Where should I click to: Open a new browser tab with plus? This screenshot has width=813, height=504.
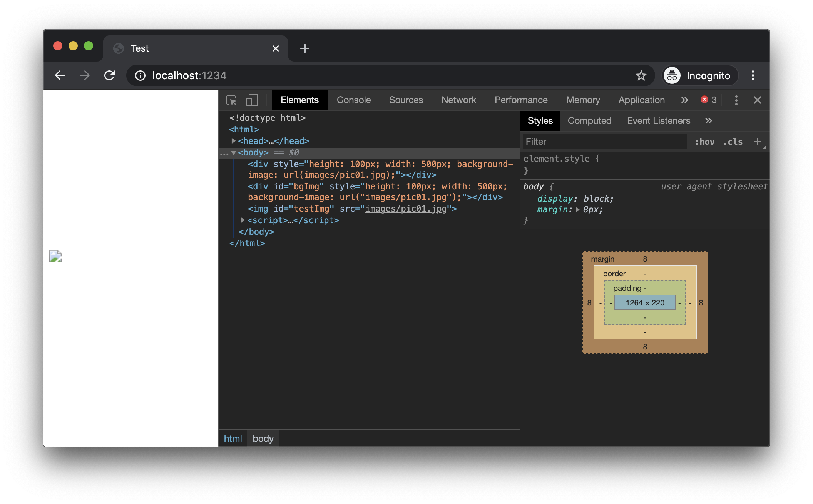pos(304,48)
